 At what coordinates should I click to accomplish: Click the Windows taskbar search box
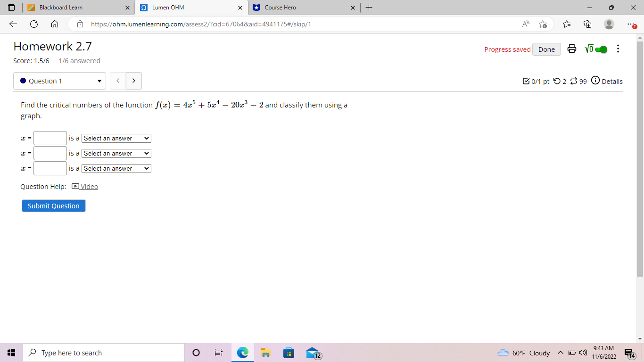(x=103, y=353)
